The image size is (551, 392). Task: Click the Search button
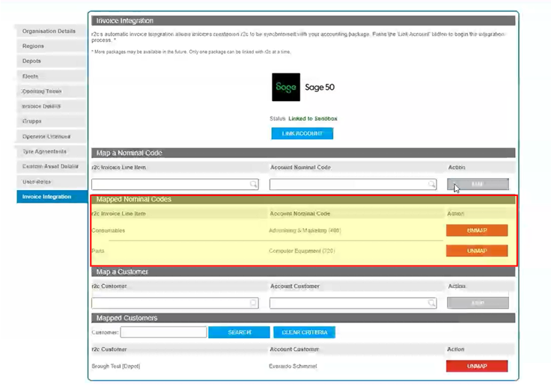pos(239,332)
